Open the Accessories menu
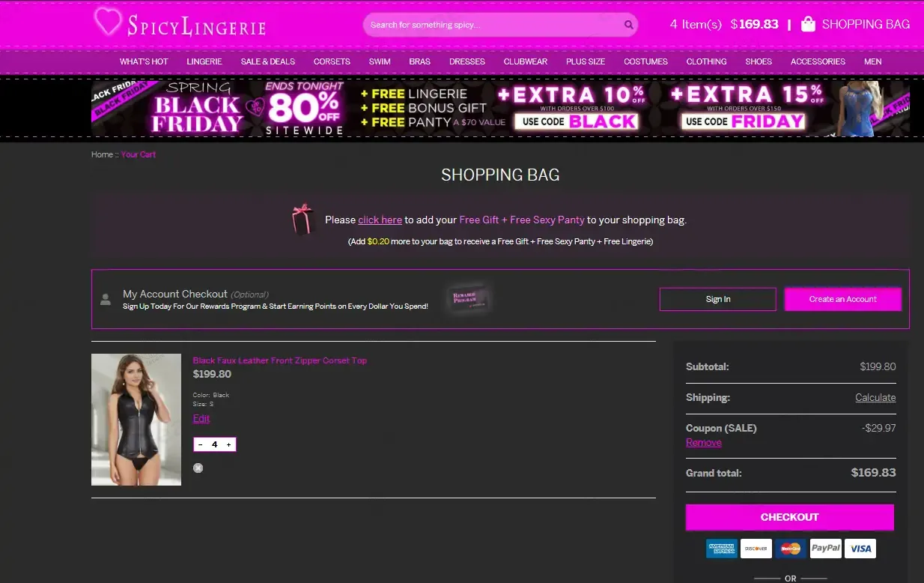924x583 pixels. tap(818, 61)
